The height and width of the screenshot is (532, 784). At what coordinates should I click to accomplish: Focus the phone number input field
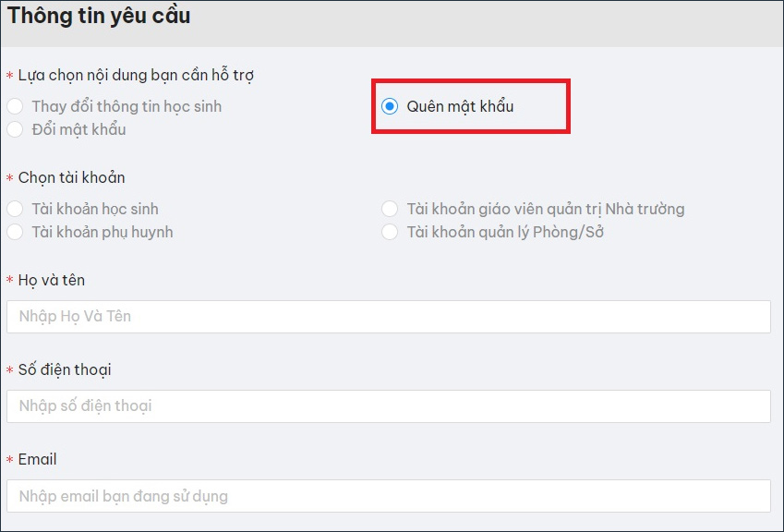tap(388, 405)
